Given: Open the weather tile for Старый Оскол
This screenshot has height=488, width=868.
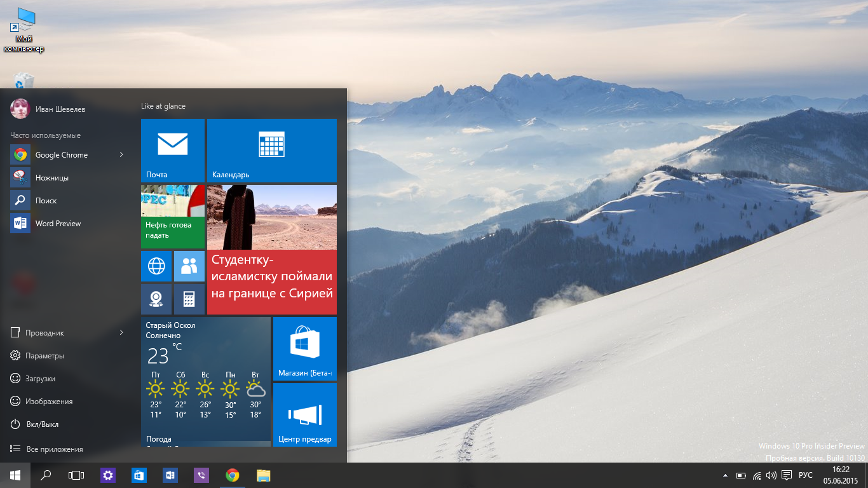Looking at the screenshot, I should (x=205, y=381).
